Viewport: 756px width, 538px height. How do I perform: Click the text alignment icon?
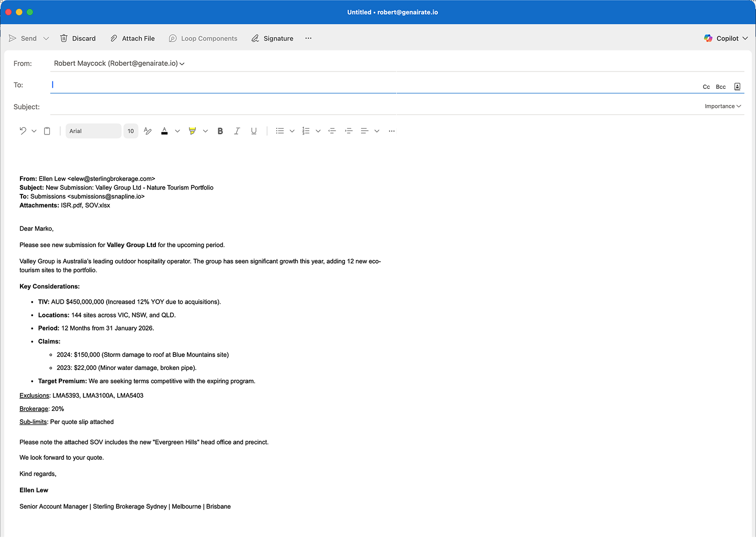(364, 131)
